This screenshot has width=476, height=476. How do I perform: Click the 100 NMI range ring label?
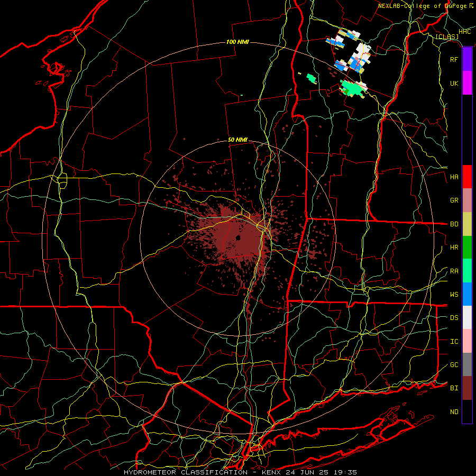click(237, 42)
